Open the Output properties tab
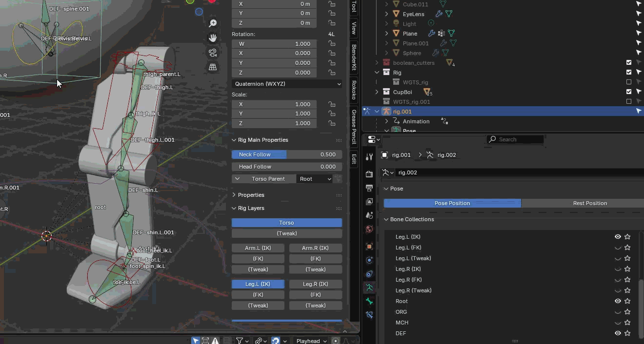Image resolution: width=644 pixels, height=344 pixels. pos(369,188)
